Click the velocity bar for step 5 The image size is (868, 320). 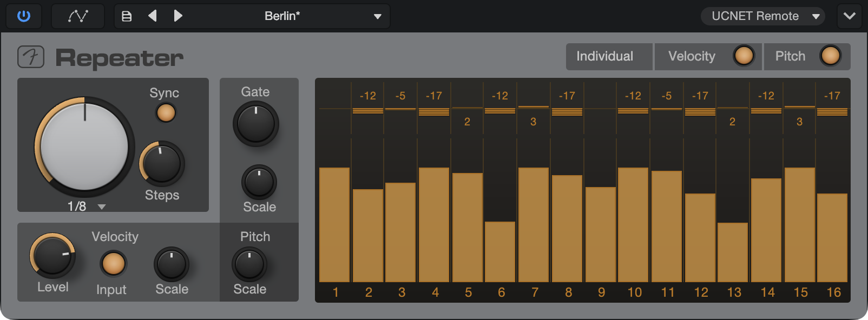[468, 228]
